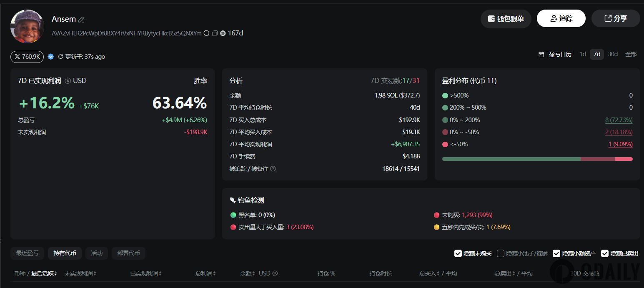Image resolution: width=644 pixels, height=288 pixels.
Task: Sort by 总利润 column
Action: click(x=206, y=273)
